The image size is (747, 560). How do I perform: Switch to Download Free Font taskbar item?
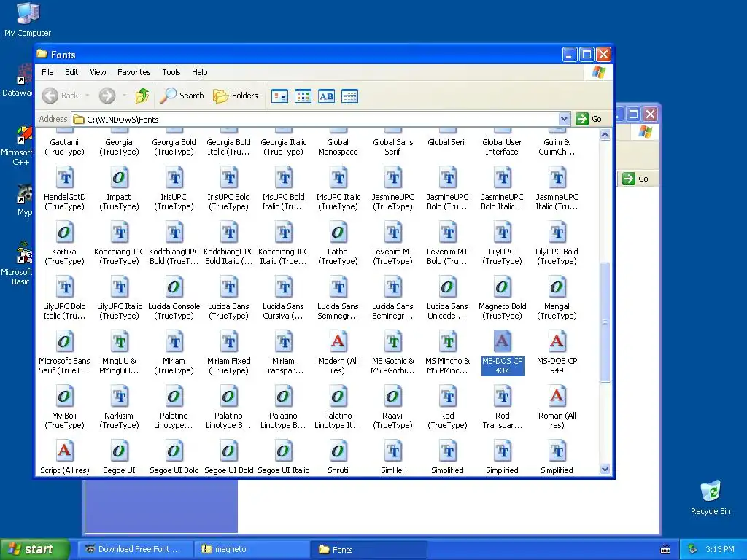[x=136, y=549]
